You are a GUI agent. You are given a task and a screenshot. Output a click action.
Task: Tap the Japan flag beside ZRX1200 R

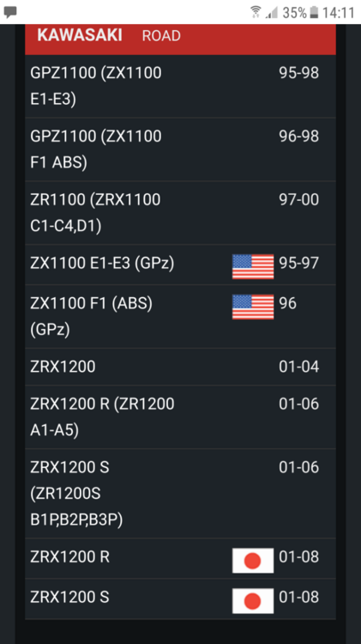253,560
